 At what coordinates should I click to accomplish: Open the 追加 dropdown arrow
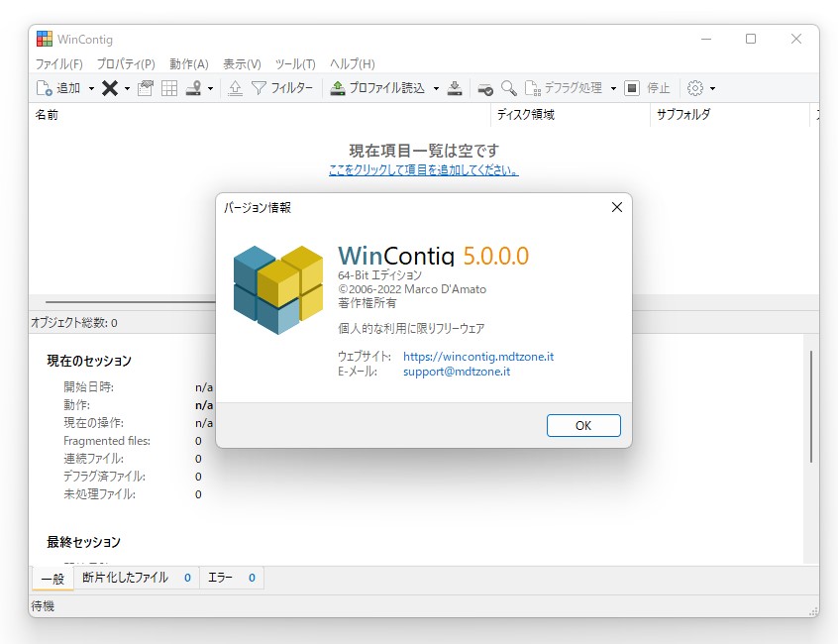coord(91,89)
